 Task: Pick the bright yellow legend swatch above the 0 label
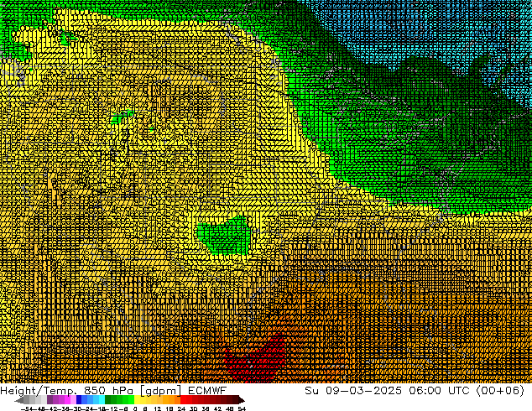137,399
